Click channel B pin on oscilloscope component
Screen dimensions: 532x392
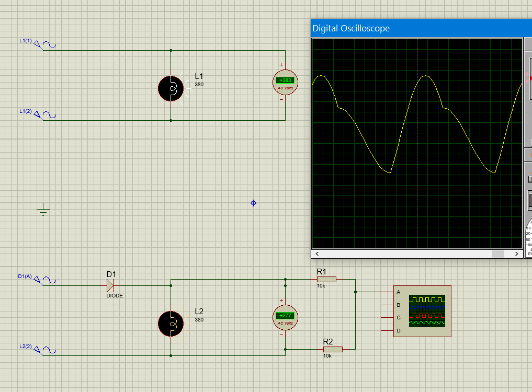pyautogui.click(x=387, y=305)
